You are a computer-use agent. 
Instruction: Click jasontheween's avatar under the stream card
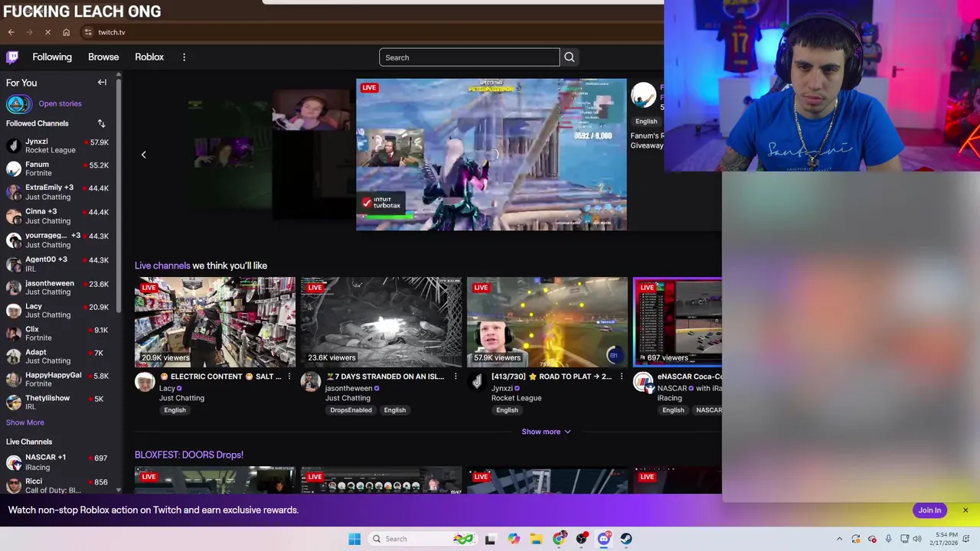click(311, 382)
